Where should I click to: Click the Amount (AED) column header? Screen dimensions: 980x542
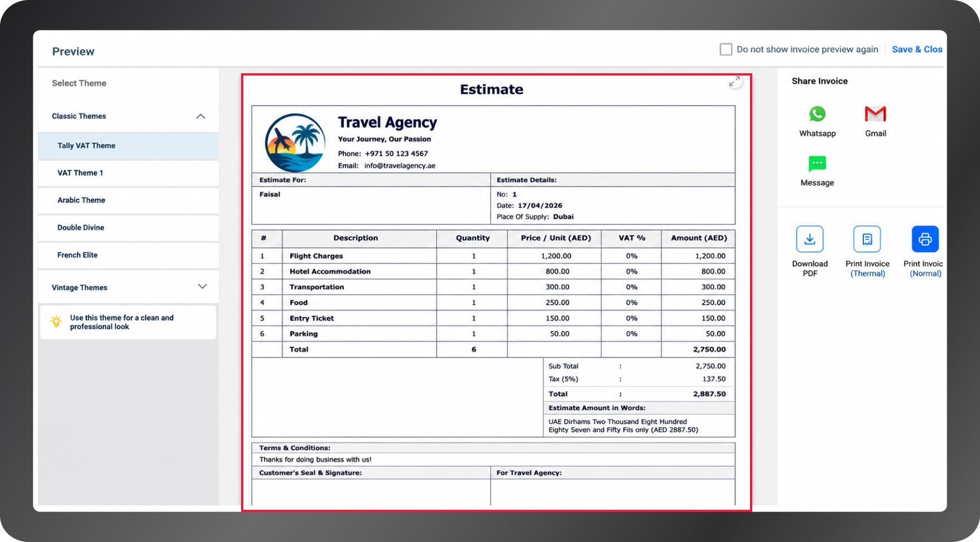pyautogui.click(x=699, y=238)
